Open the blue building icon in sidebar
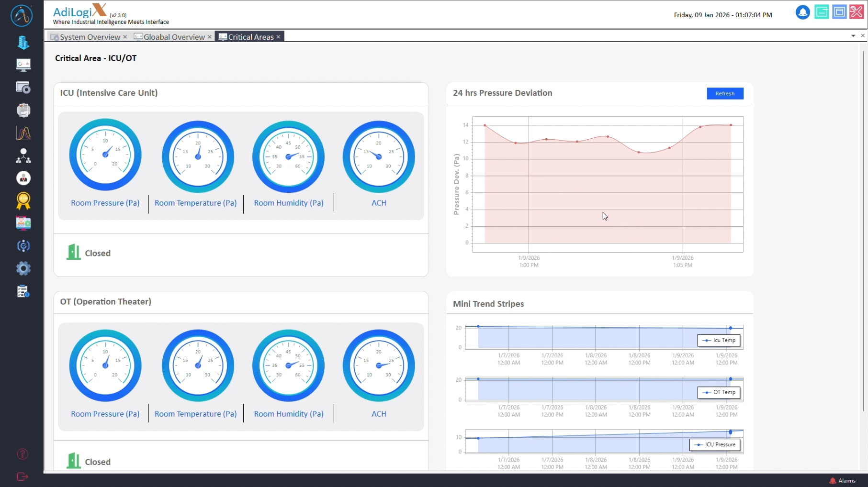This screenshot has width=868, height=487. click(23, 43)
